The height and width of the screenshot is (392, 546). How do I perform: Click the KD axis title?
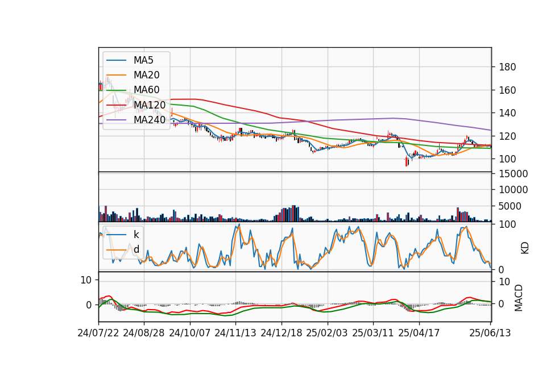click(525, 248)
